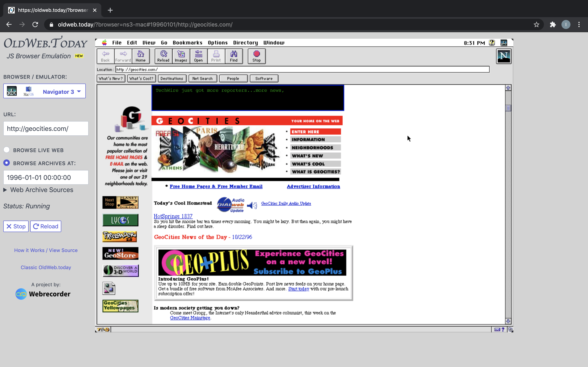Viewport: 588px width, 367px height.
Task: Click the down arrow on the page scrollbar
Action: 508,321
